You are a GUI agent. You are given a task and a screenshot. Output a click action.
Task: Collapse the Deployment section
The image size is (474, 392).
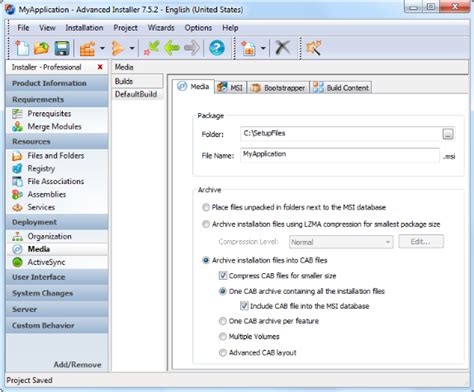point(57,222)
